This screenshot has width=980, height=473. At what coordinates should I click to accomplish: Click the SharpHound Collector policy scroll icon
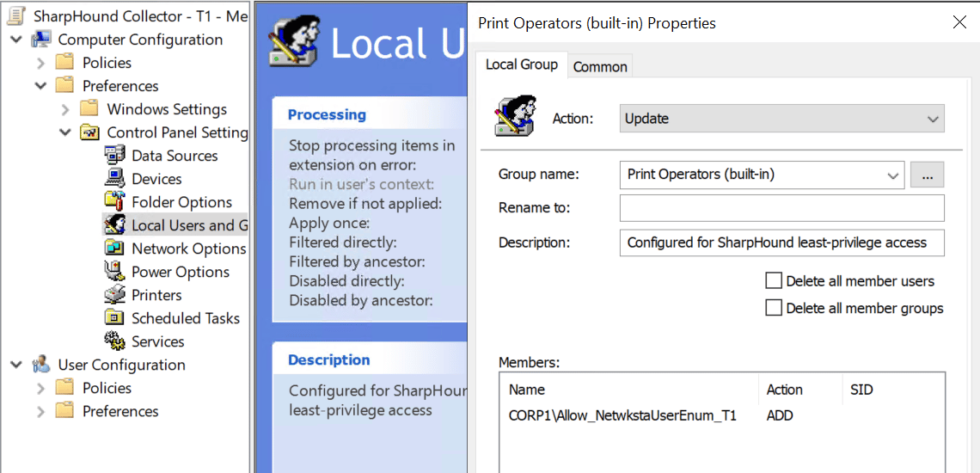[x=17, y=16]
